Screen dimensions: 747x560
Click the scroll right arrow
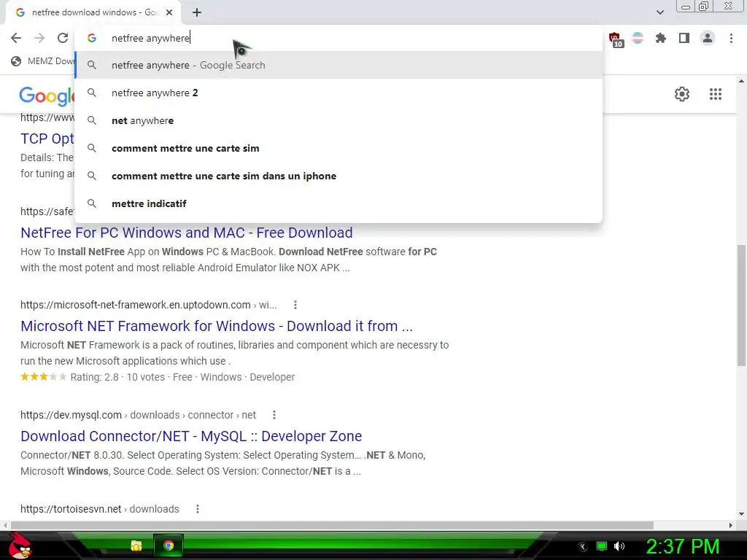tap(731, 525)
